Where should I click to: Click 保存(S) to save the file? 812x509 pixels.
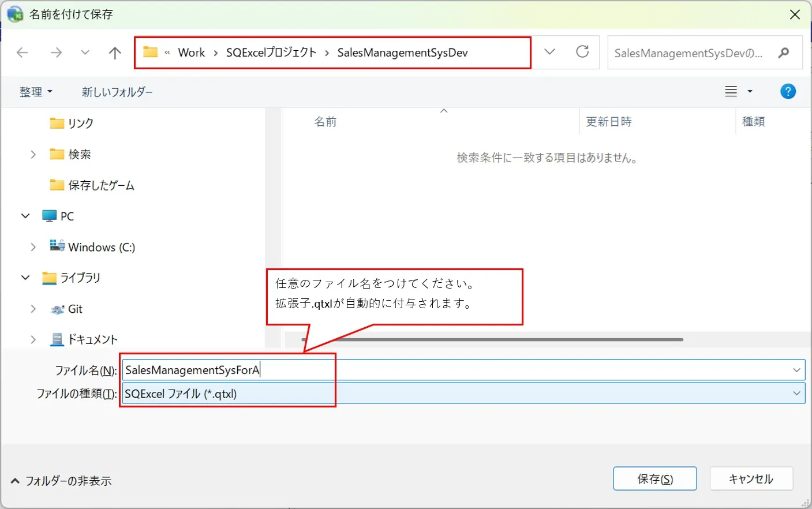655,479
